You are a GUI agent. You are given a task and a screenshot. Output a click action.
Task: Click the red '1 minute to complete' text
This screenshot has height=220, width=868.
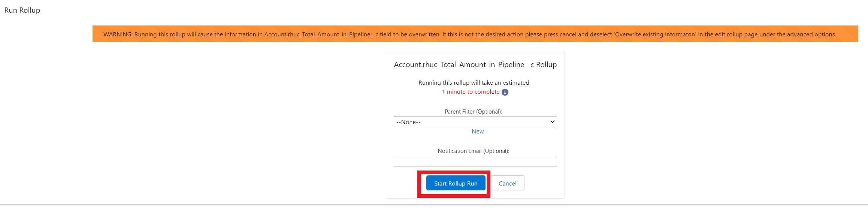(x=471, y=92)
